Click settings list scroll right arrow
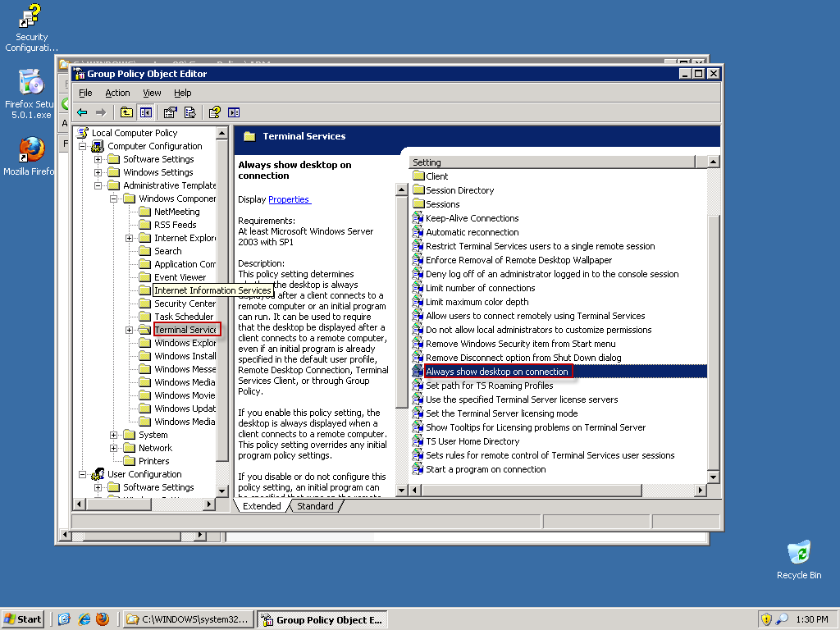The height and width of the screenshot is (630, 840). tap(701, 490)
